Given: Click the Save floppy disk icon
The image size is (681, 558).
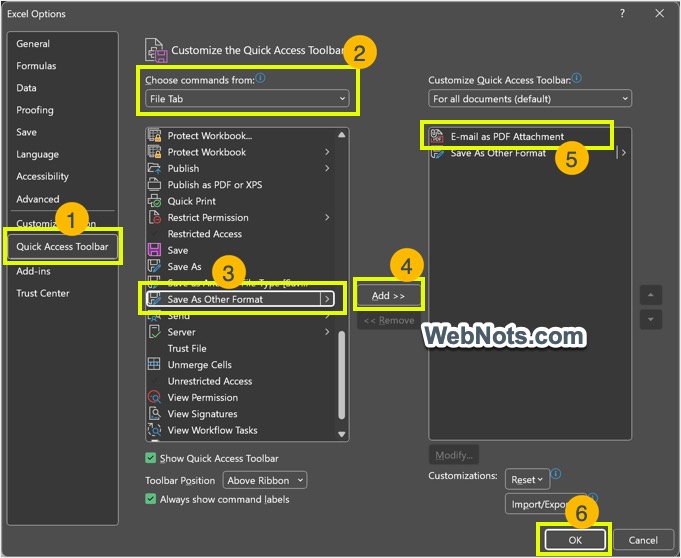Looking at the screenshot, I should pyautogui.click(x=154, y=250).
